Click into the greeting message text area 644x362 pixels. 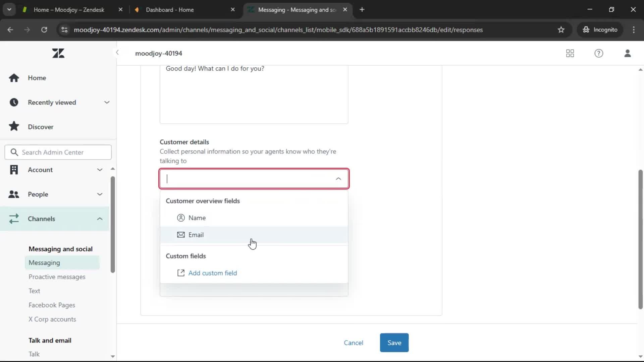tap(254, 95)
